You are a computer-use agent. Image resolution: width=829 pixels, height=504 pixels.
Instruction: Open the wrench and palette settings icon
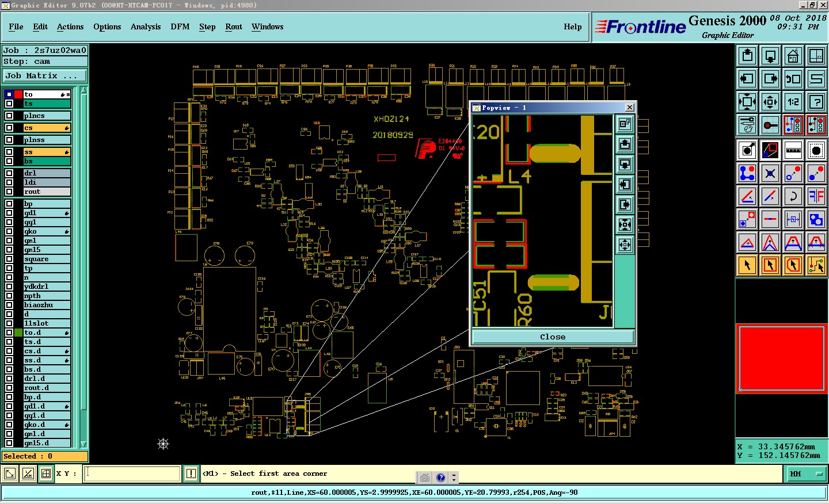point(747,125)
